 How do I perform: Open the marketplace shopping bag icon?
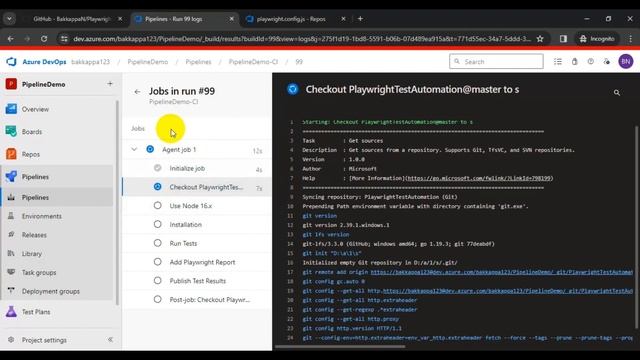point(575,62)
